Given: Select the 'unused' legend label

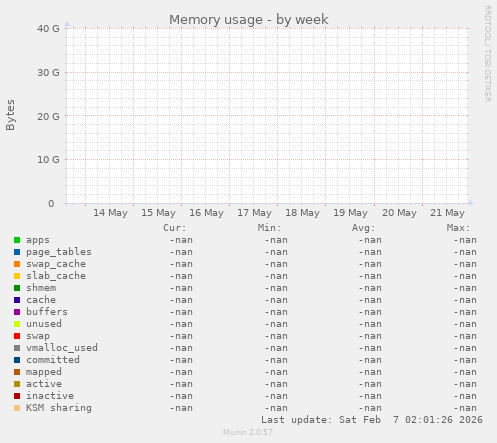Looking at the screenshot, I should tap(44, 324).
